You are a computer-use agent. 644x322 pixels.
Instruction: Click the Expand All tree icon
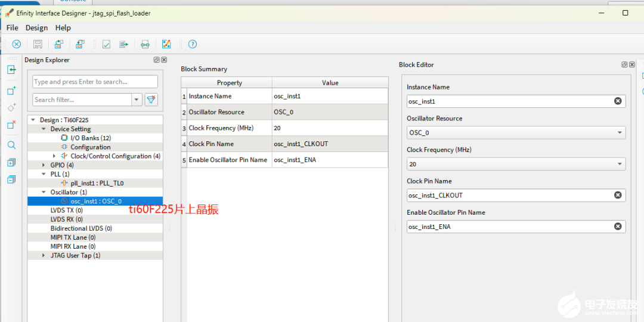(x=11, y=162)
